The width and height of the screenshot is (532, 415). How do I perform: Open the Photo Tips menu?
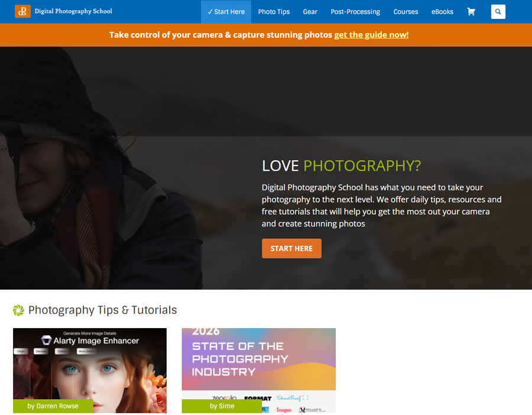pos(274,11)
